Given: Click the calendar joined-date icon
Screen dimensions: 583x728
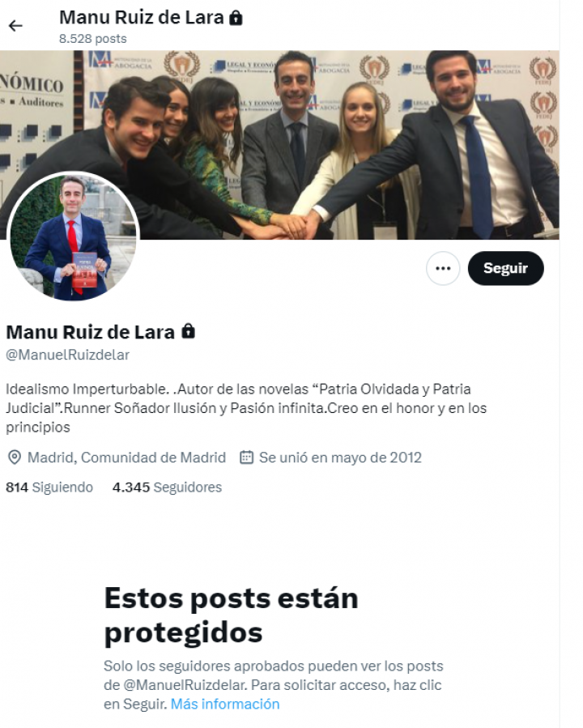Looking at the screenshot, I should [246, 458].
